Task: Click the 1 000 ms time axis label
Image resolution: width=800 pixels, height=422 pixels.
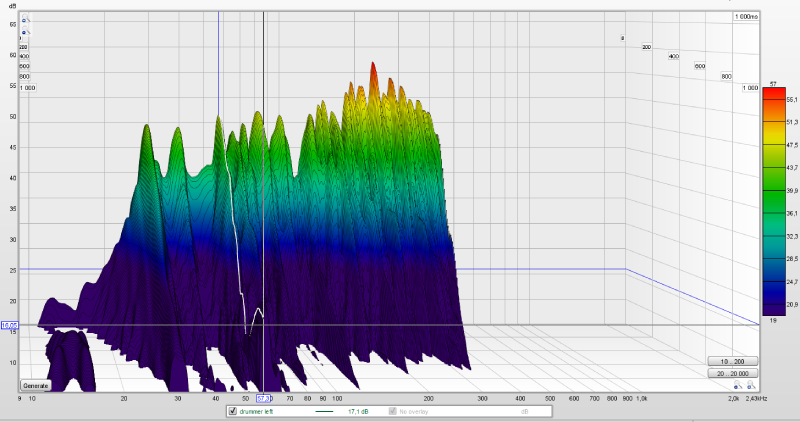Action: tap(746, 17)
